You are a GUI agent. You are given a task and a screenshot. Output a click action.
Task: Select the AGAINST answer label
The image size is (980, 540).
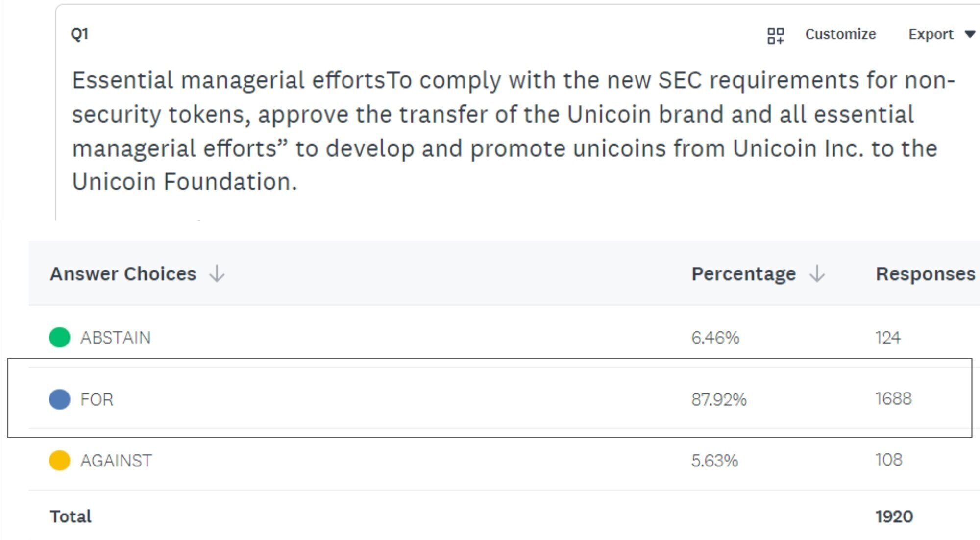click(116, 461)
